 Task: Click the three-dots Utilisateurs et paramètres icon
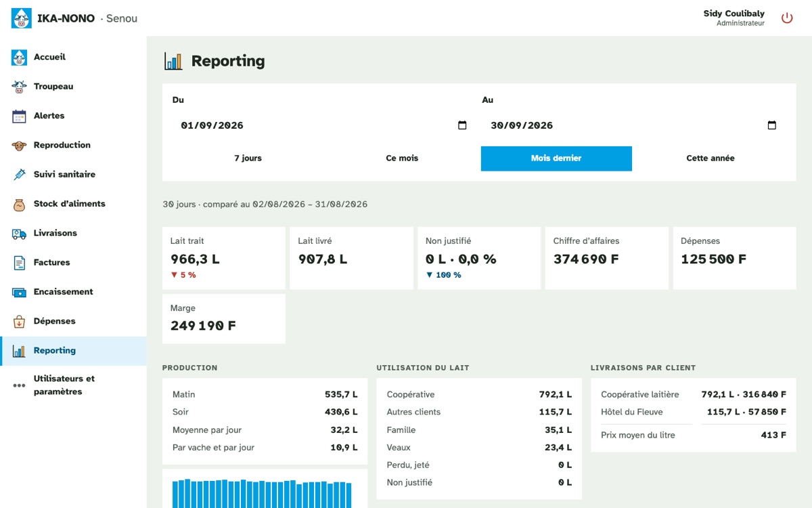[20, 385]
